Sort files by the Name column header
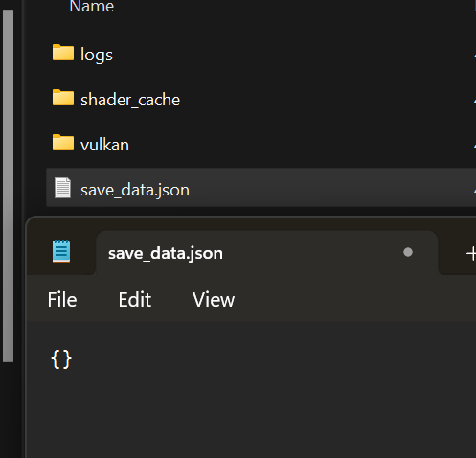476x458 pixels. 92,7
